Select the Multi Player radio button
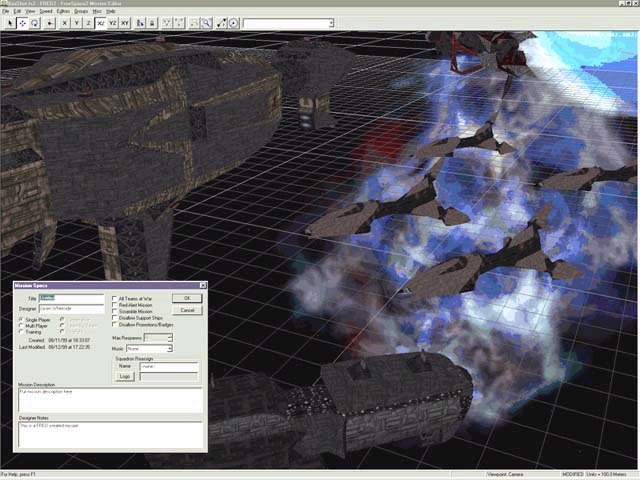The width and height of the screenshot is (640, 480). (21, 325)
